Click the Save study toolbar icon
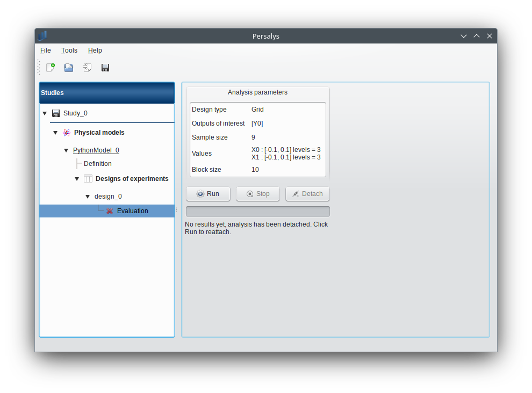 (x=105, y=68)
